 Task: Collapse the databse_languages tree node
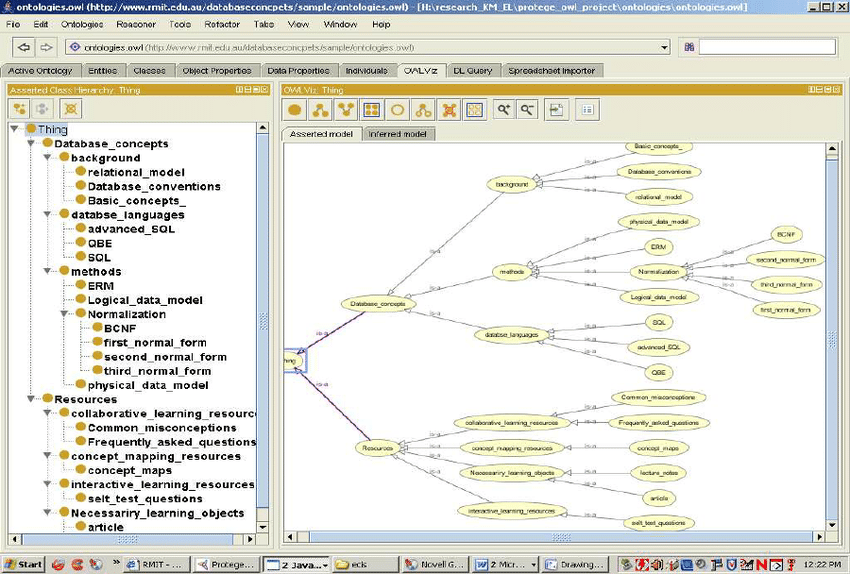click(x=48, y=215)
